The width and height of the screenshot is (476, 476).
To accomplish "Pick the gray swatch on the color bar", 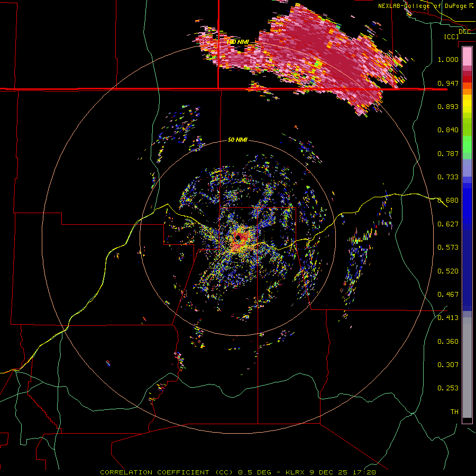I will coord(467,368).
